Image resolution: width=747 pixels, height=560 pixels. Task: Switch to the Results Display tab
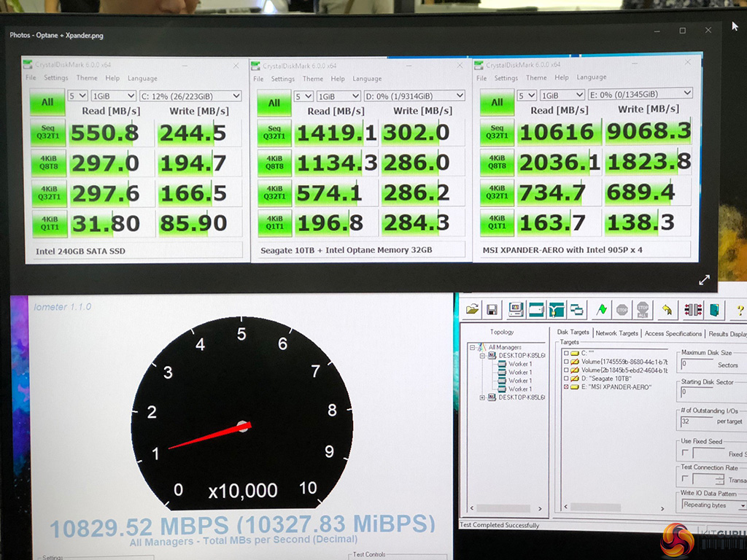tap(727, 334)
